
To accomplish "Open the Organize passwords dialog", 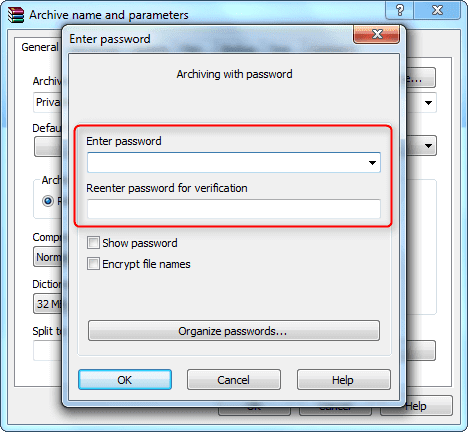I will tap(234, 331).
